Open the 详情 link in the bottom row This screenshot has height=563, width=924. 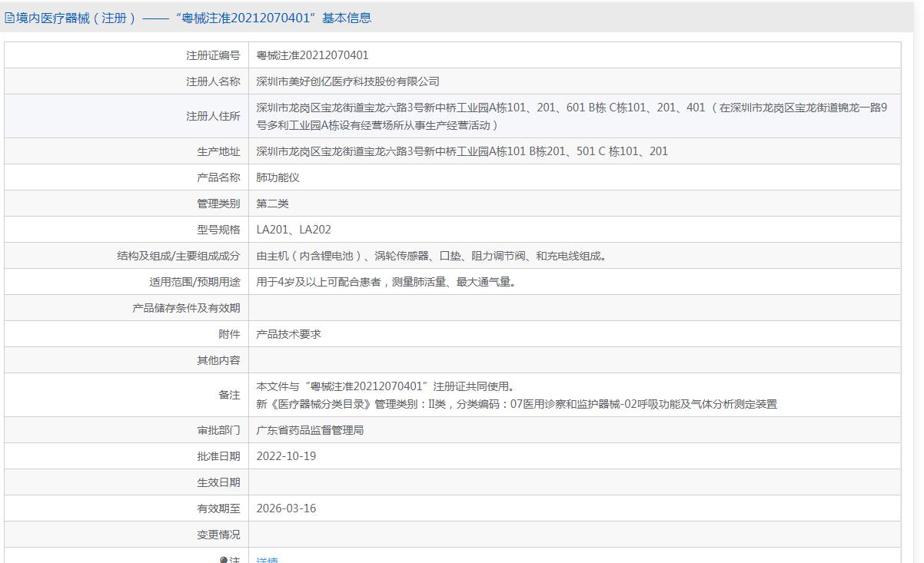pos(267,560)
